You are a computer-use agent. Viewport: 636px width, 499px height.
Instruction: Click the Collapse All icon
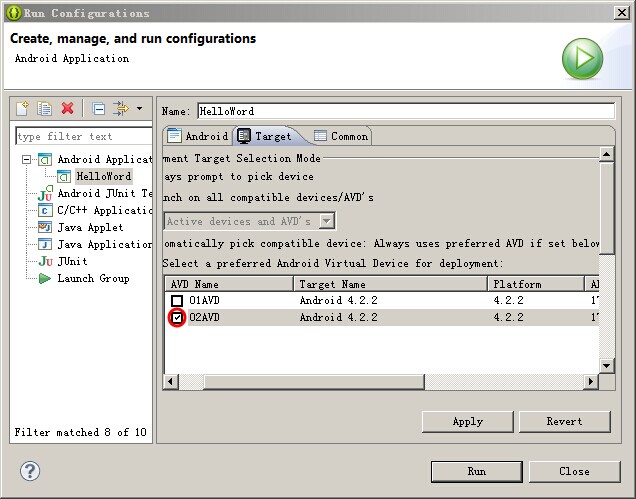(98, 108)
